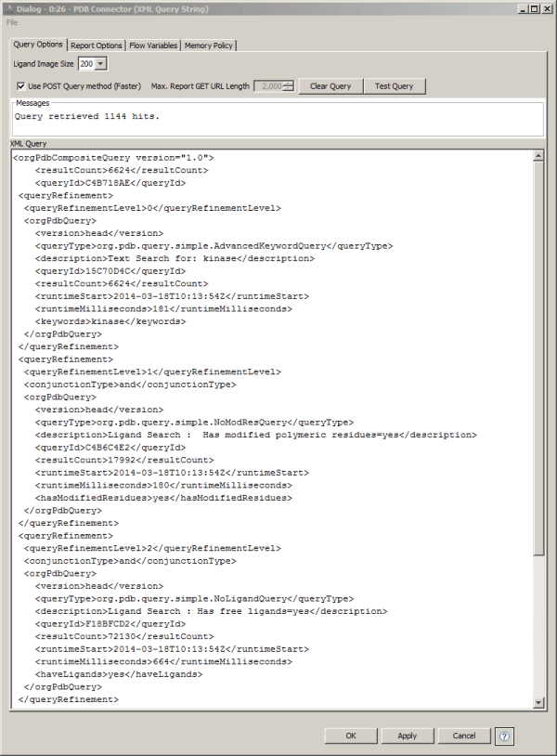
Task: Open the help question mark icon
Action: click(x=504, y=736)
